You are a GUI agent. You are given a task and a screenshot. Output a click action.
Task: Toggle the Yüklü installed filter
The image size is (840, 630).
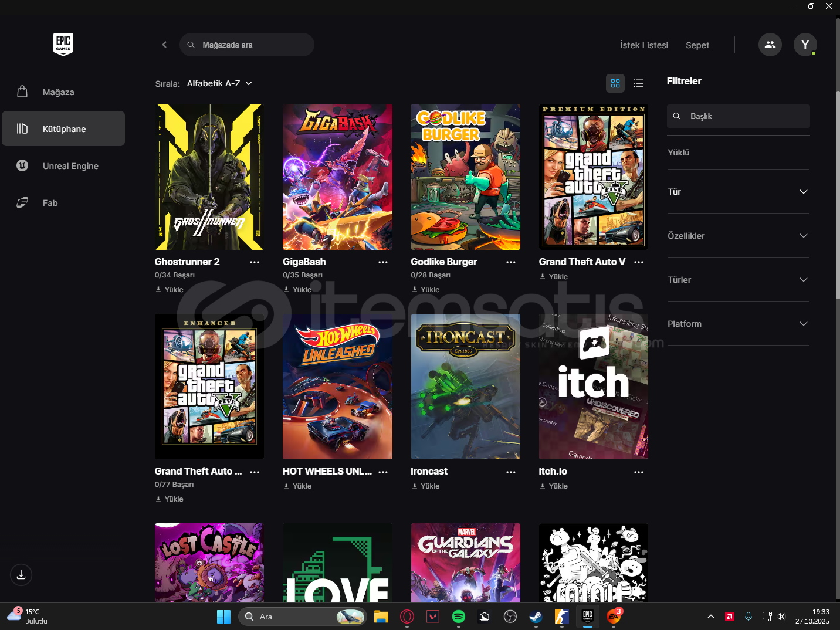pos(679,153)
